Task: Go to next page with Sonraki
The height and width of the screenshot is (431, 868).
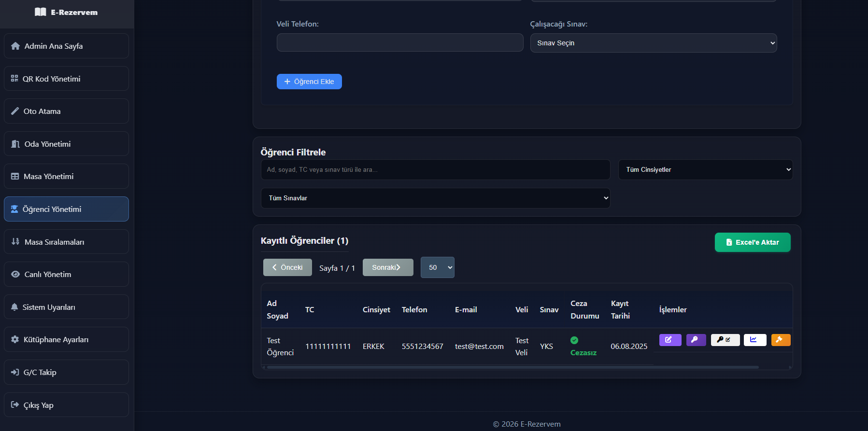Action: pyautogui.click(x=388, y=267)
